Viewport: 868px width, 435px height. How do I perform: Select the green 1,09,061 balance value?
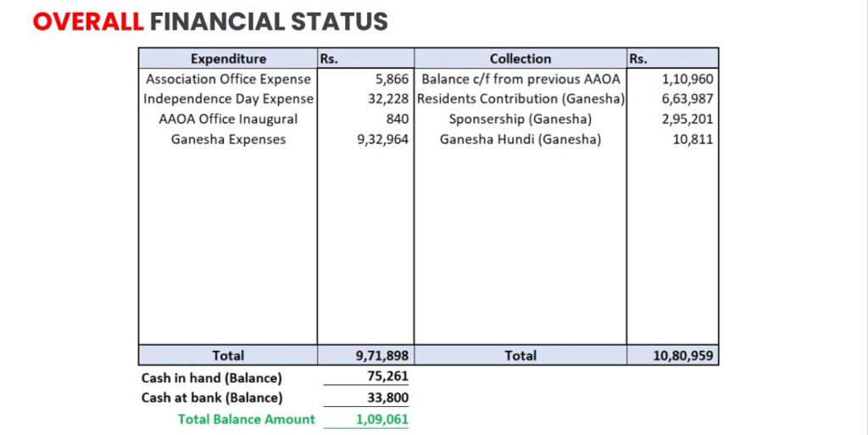point(383,419)
